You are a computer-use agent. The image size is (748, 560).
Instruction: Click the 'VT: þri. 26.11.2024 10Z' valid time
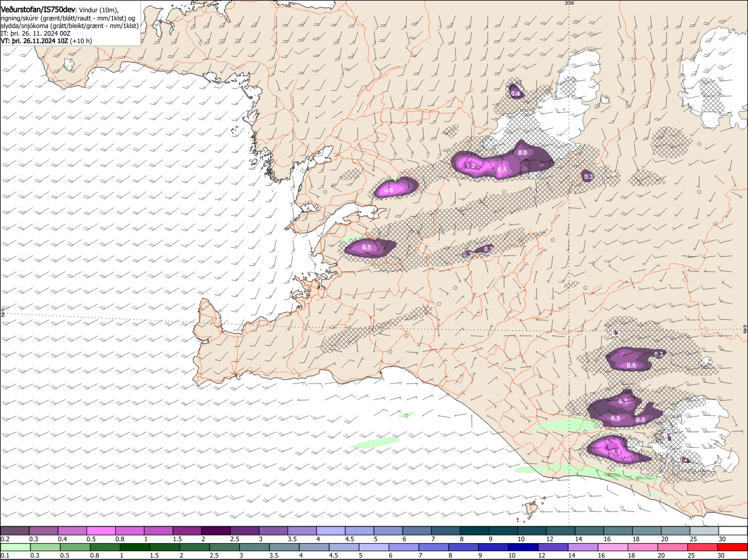tap(34, 42)
